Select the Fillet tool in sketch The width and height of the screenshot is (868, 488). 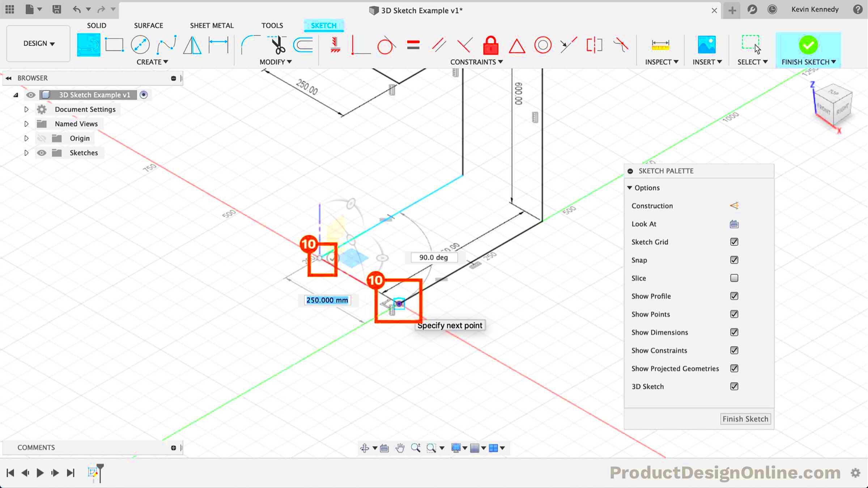pos(249,45)
